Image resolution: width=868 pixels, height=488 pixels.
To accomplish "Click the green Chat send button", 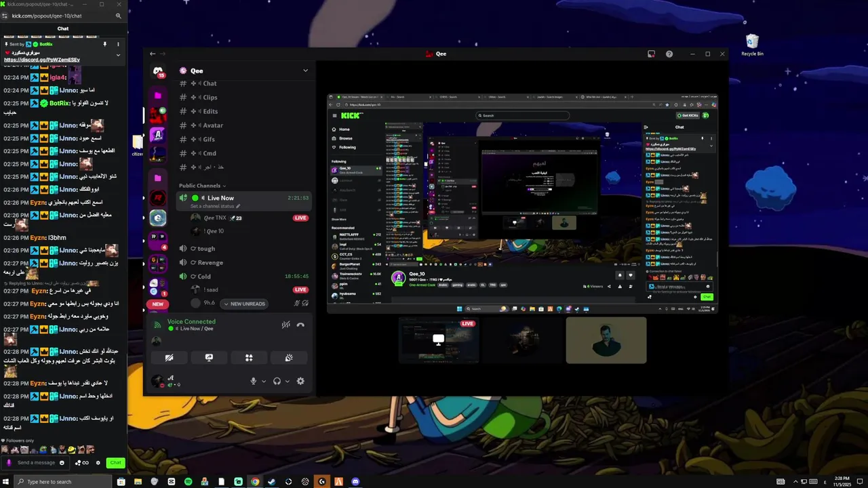I will (x=115, y=463).
